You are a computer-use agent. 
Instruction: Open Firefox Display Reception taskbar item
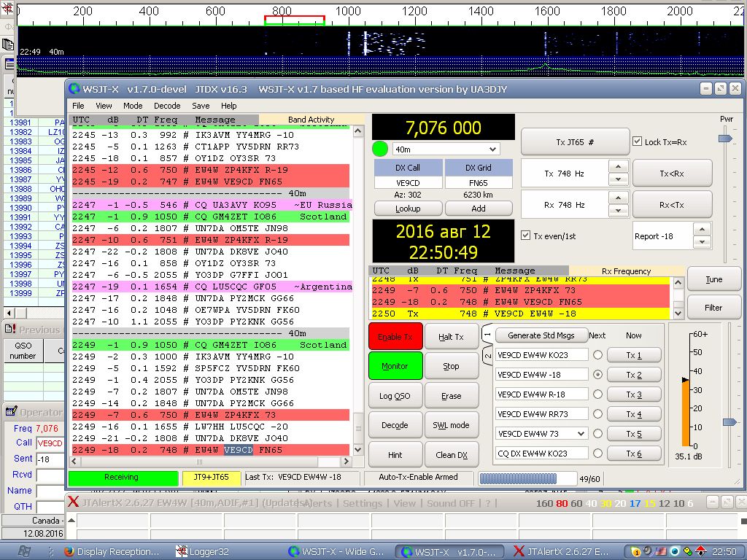pyautogui.click(x=111, y=551)
